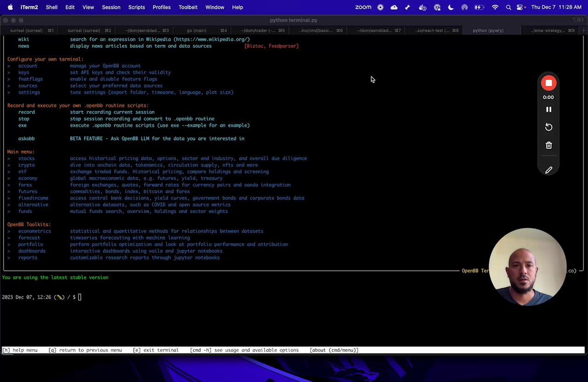
Task: Open the Toolbelt menu
Action: pos(188,7)
